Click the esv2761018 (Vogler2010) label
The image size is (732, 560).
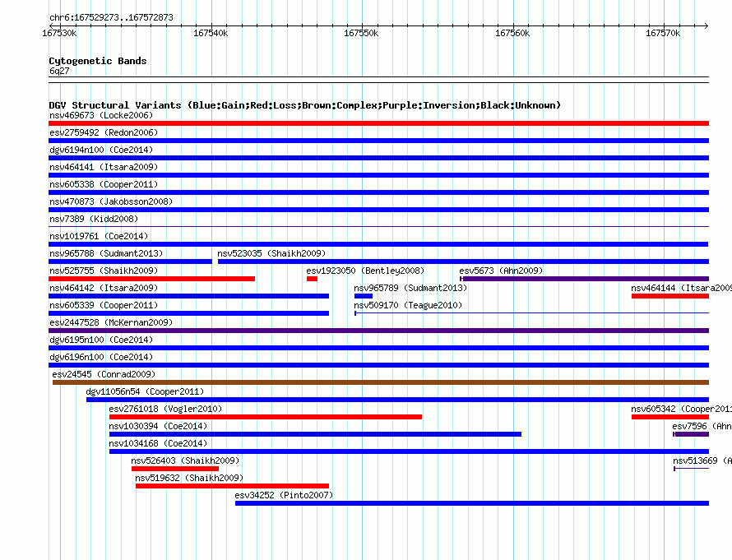click(165, 409)
